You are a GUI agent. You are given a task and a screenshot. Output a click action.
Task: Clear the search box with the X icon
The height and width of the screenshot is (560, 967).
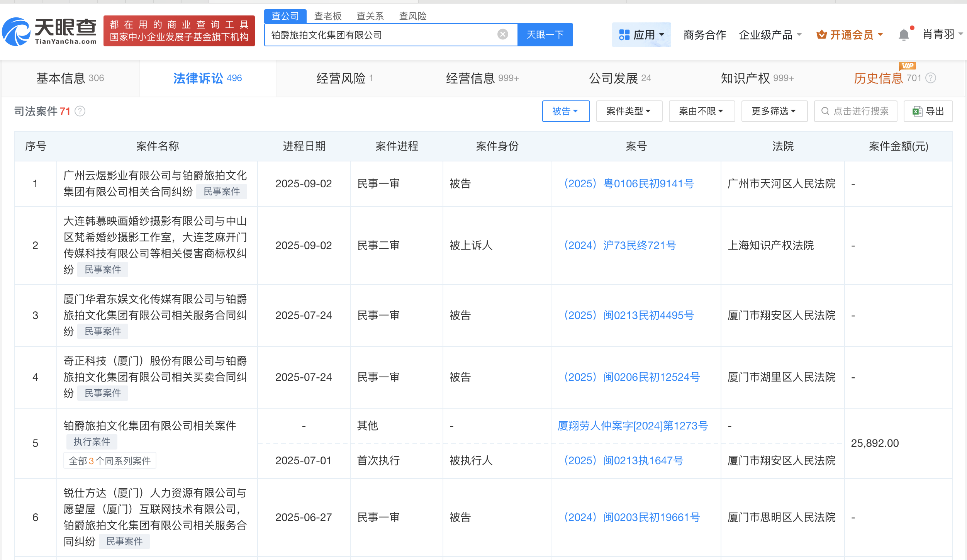coord(502,34)
